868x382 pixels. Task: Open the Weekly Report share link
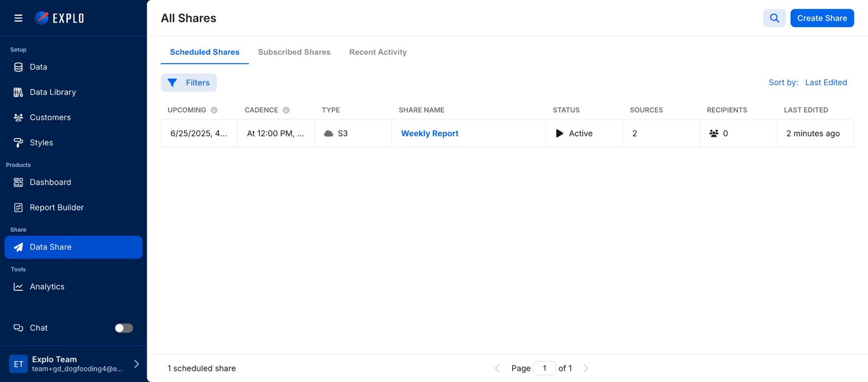429,134
